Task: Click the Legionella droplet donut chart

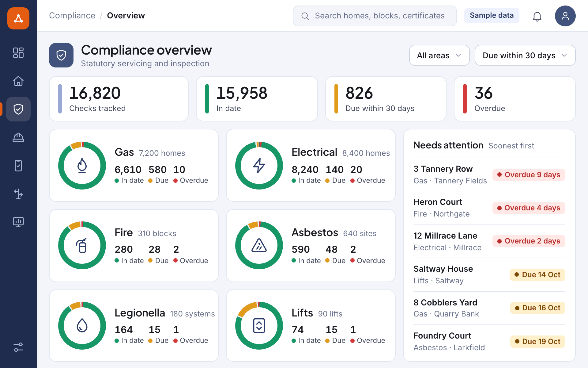Action: pos(82,326)
